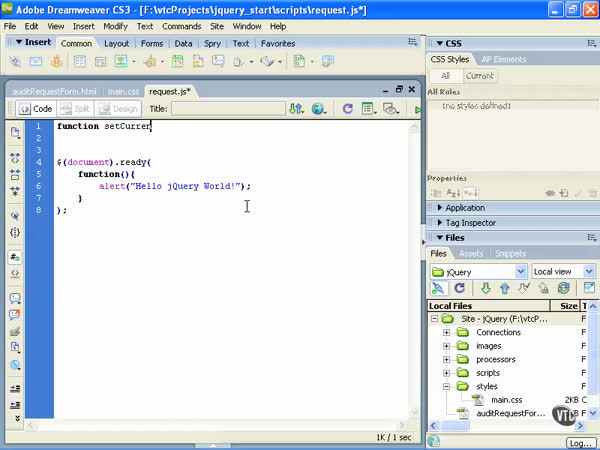Click the Put Files blue arrow

504,289
